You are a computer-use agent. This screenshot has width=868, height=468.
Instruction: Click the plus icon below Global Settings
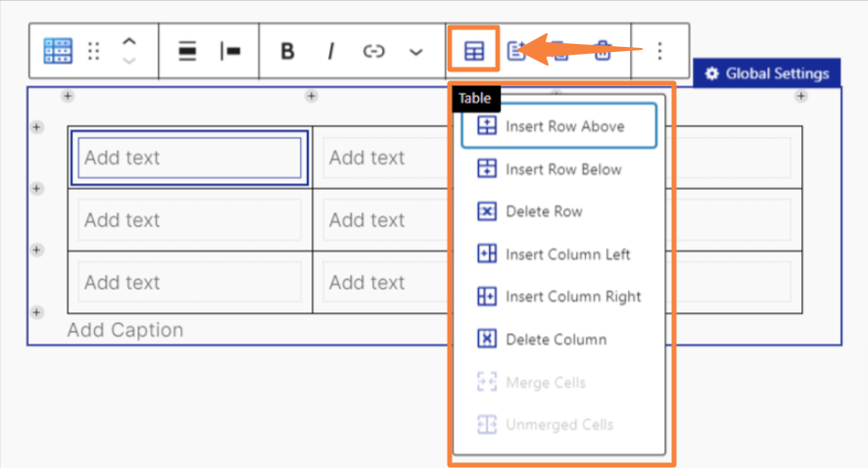point(800,96)
